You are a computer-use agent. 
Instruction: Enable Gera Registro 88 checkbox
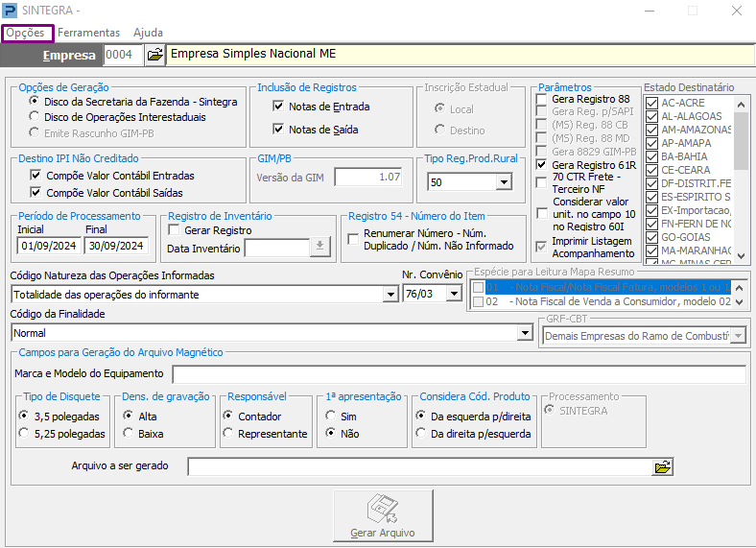tap(542, 100)
